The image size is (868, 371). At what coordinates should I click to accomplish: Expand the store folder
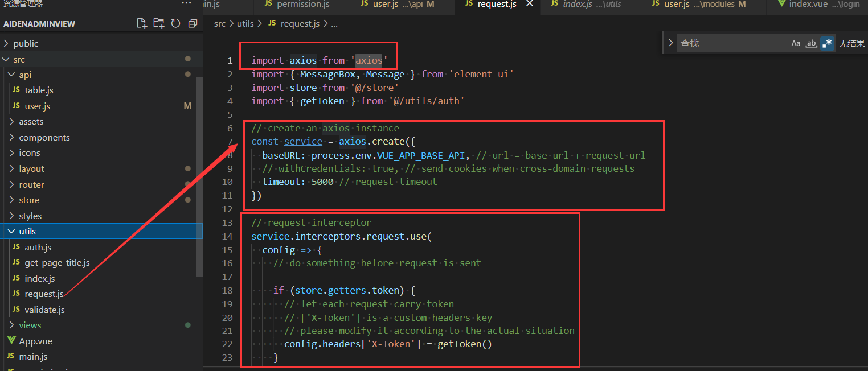[x=29, y=200]
